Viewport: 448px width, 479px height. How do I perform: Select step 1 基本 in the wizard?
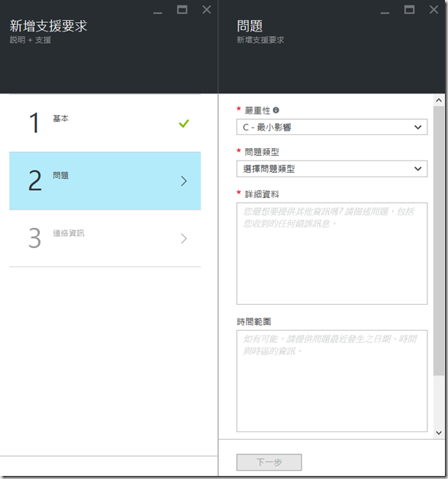(105, 123)
